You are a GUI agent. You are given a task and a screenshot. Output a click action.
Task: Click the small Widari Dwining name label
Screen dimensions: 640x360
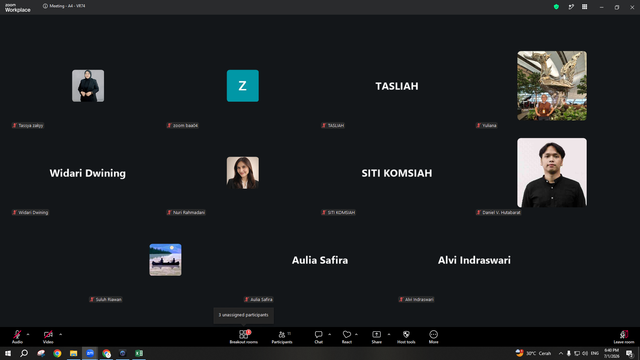(30, 212)
